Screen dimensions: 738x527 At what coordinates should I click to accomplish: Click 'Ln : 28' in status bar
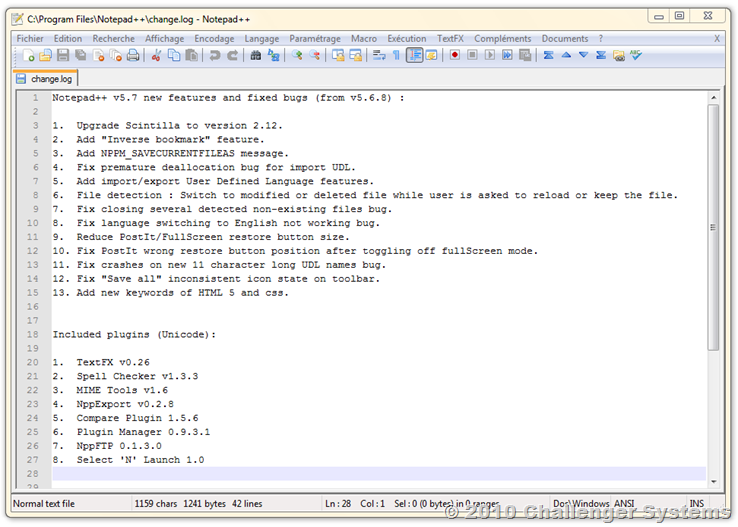coord(338,503)
